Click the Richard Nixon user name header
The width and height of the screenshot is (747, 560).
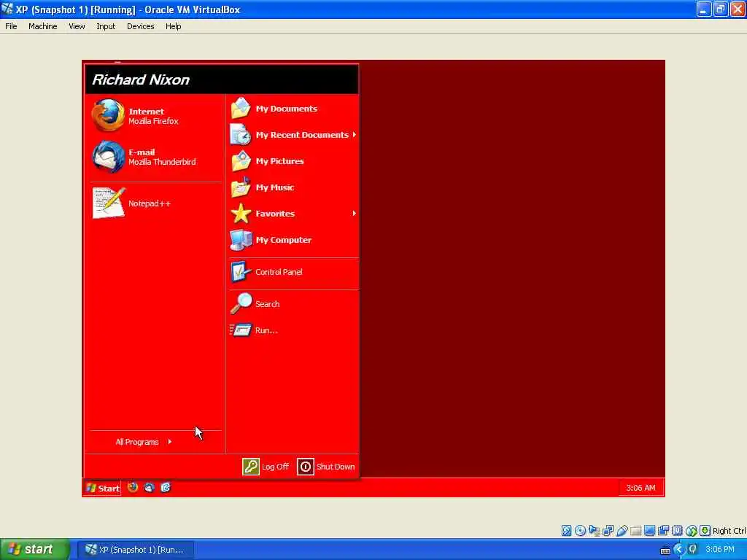click(x=141, y=79)
